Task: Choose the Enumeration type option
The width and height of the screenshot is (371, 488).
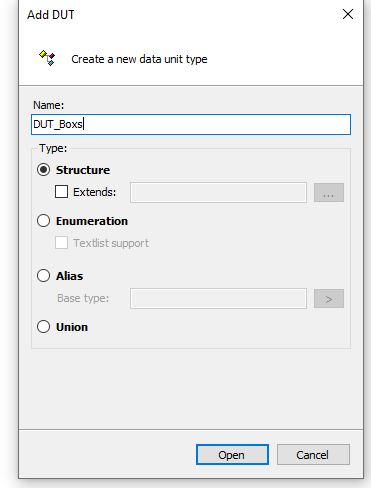Action: click(44, 221)
